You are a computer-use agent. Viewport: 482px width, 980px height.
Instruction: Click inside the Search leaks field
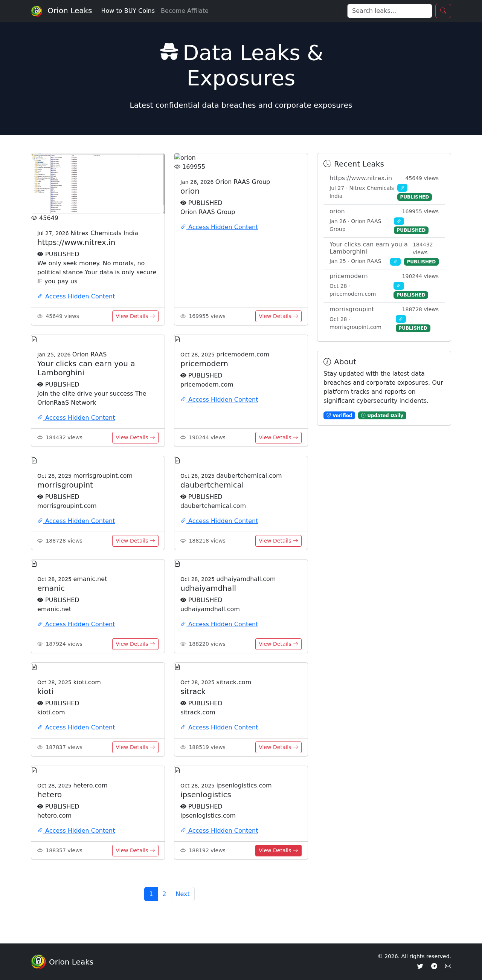coord(390,11)
